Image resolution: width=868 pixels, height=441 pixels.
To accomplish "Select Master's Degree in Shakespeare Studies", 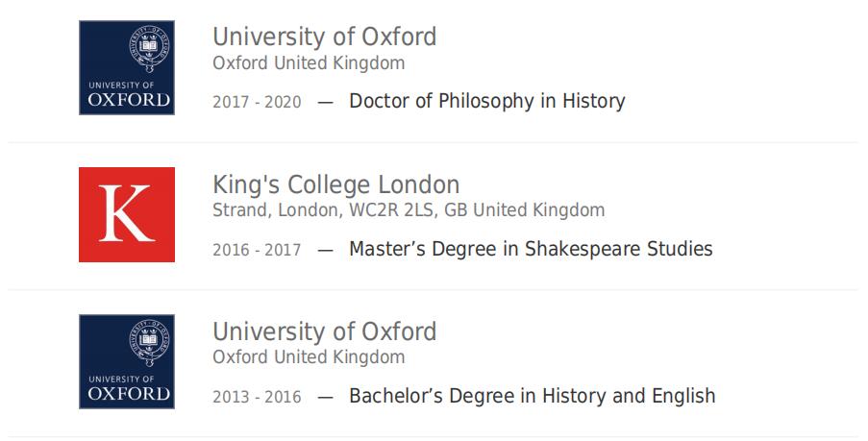I will coord(531,249).
